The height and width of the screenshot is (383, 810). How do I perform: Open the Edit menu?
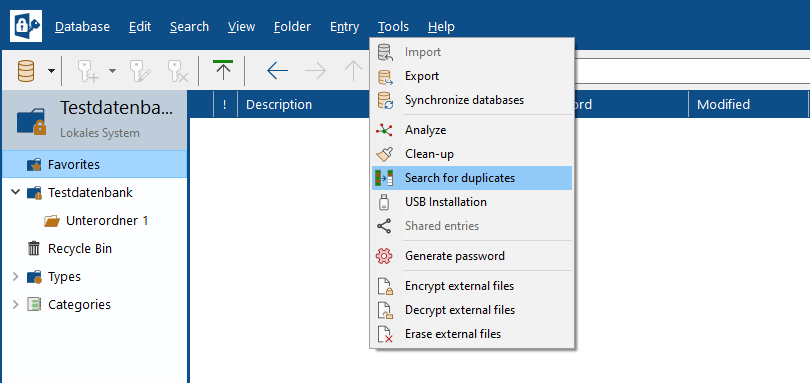(140, 26)
